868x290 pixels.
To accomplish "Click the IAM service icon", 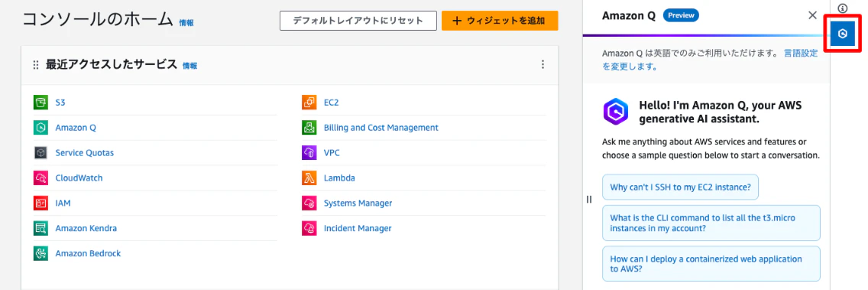I will pos(40,204).
